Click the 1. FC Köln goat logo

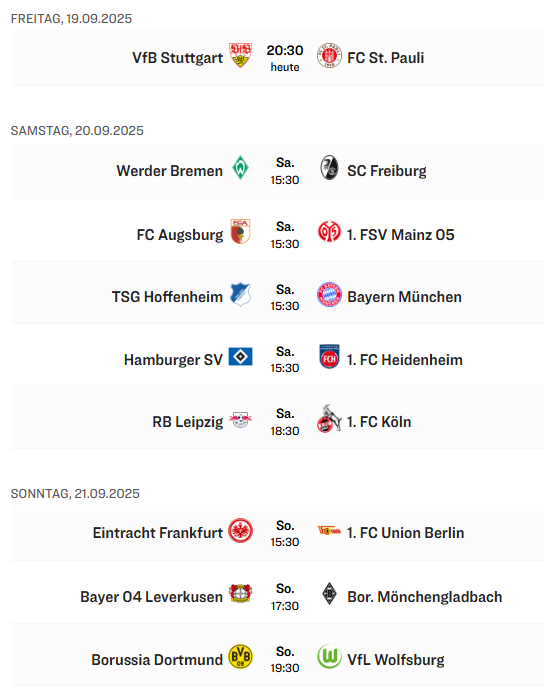329,419
